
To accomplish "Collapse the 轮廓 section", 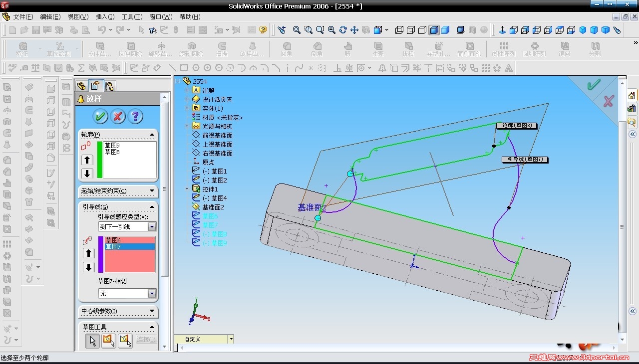I will (x=152, y=135).
